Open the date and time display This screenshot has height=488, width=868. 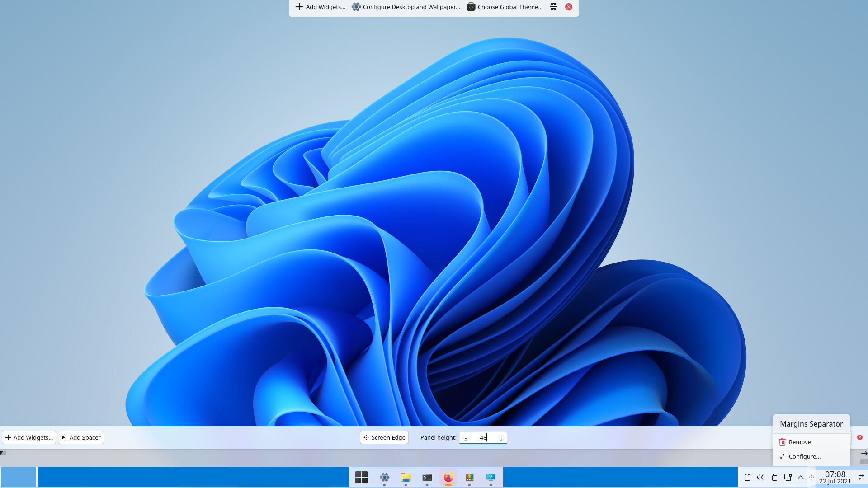click(835, 478)
